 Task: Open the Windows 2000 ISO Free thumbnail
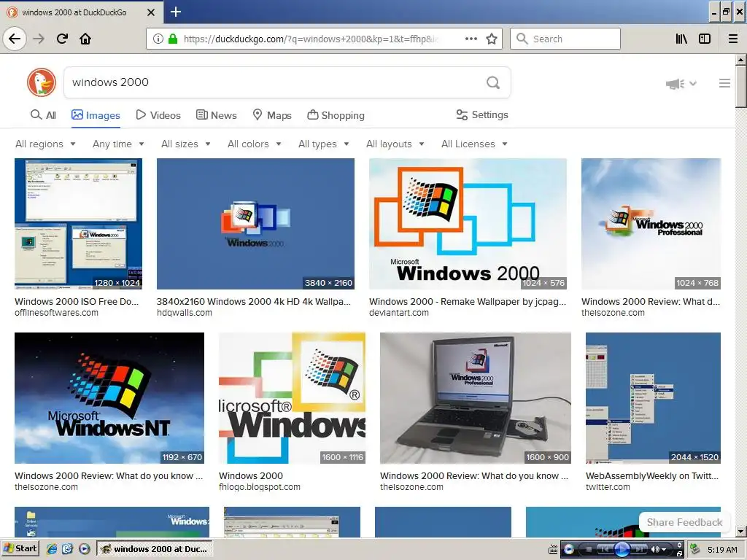coord(78,224)
